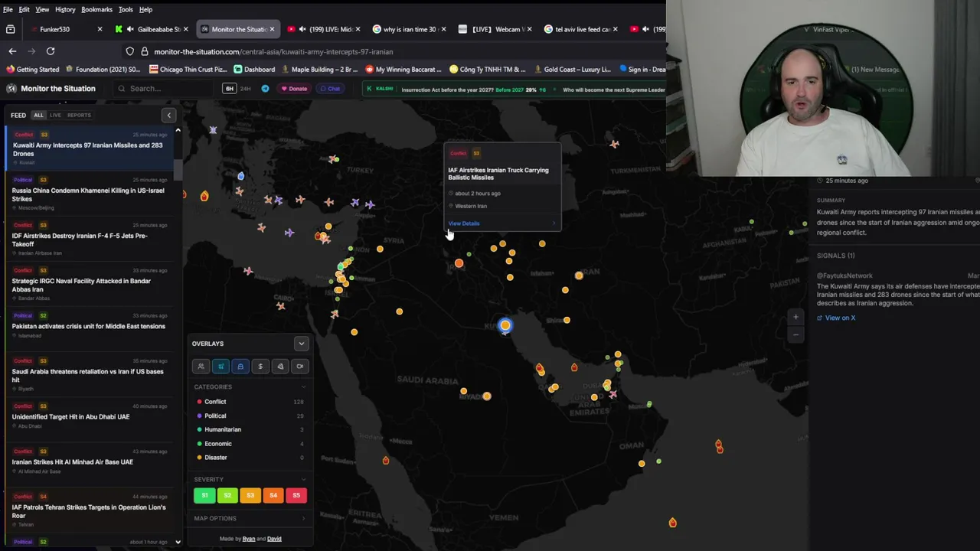The height and width of the screenshot is (551, 980).
Task: Toggle the ships overlay icon
Action: pyautogui.click(x=240, y=367)
